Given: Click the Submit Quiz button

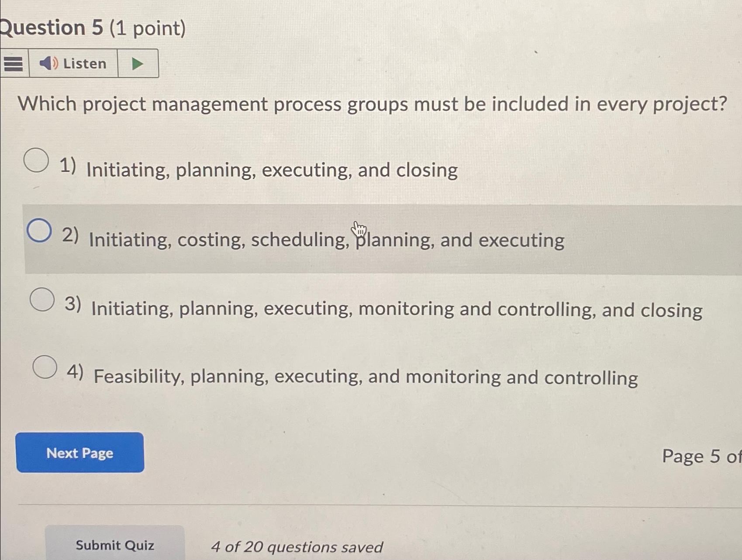Looking at the screenshot, I should click(x=115, y=544).
